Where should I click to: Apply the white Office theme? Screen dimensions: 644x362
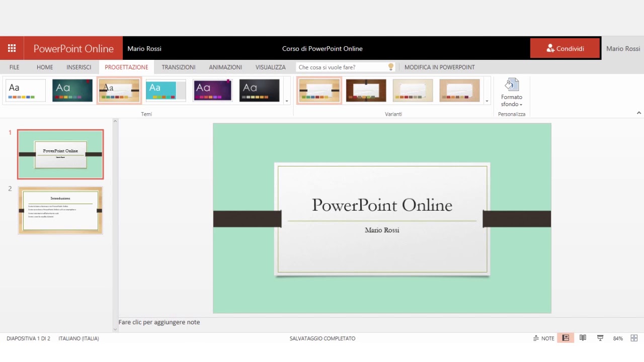click(x=26, y=90)
